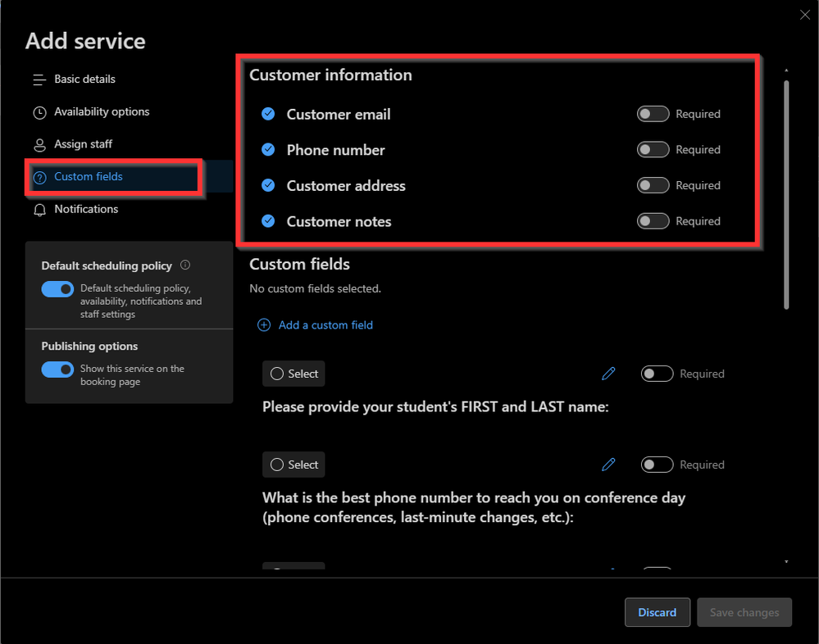Image resolution: width=819 pixels, height=644 pixels.
Task: Select the student's name custom field
Action: (x=293, y=374)
